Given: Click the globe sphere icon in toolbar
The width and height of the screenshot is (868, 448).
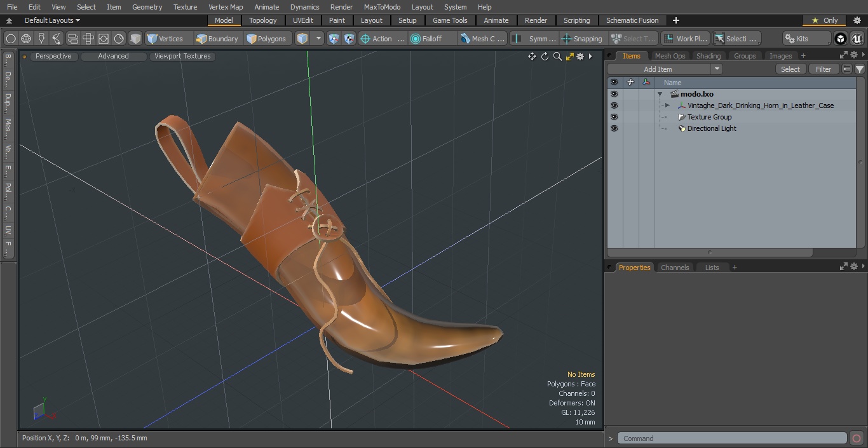Looking at the screenshot, I should click(26, 39).
